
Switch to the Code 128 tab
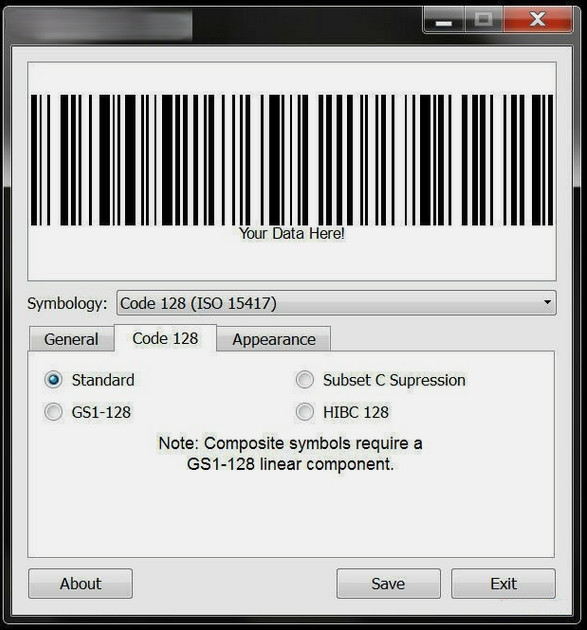point(166,338)
